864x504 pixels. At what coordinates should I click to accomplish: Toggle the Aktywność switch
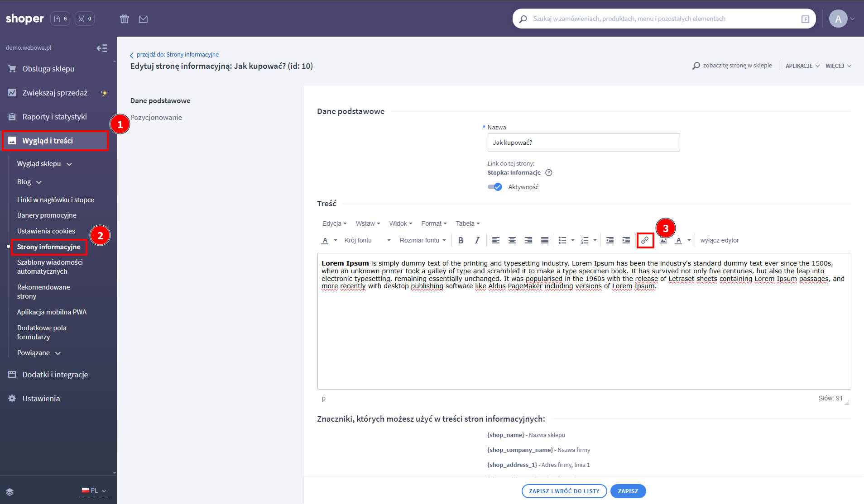point(494,187)
